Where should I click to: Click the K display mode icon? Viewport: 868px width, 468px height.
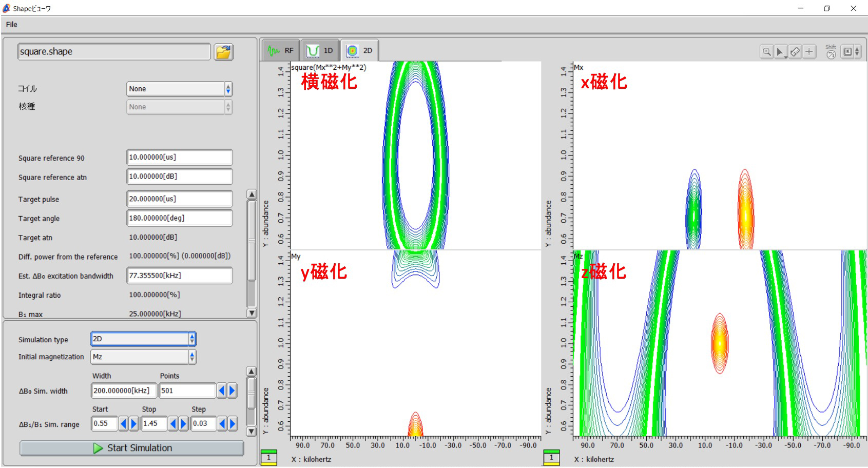click(x=847, y=52)
